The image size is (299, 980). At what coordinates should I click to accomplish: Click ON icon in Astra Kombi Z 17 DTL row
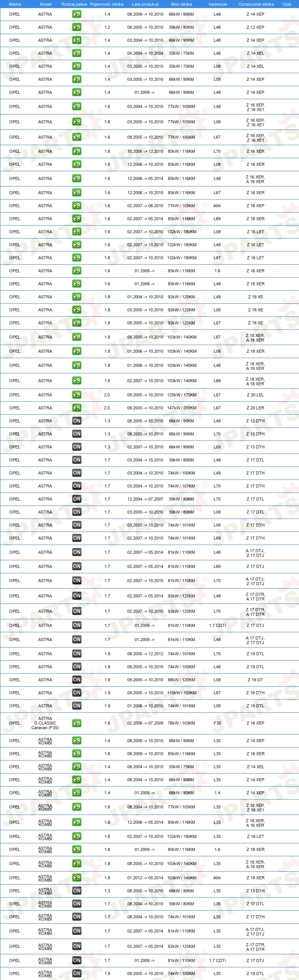[x=76, y=904]
